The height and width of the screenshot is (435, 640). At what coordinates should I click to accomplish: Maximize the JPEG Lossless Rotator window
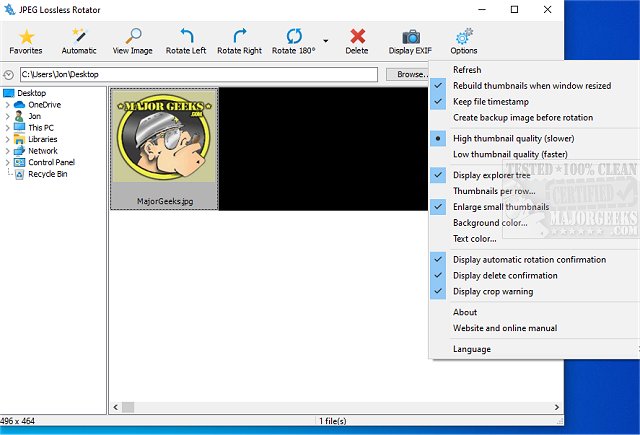pos(515,9)
